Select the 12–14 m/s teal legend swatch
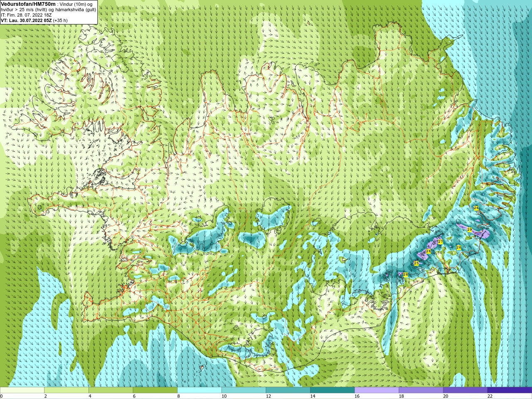The height and width of the screenshot is (399, 532). 288,390
